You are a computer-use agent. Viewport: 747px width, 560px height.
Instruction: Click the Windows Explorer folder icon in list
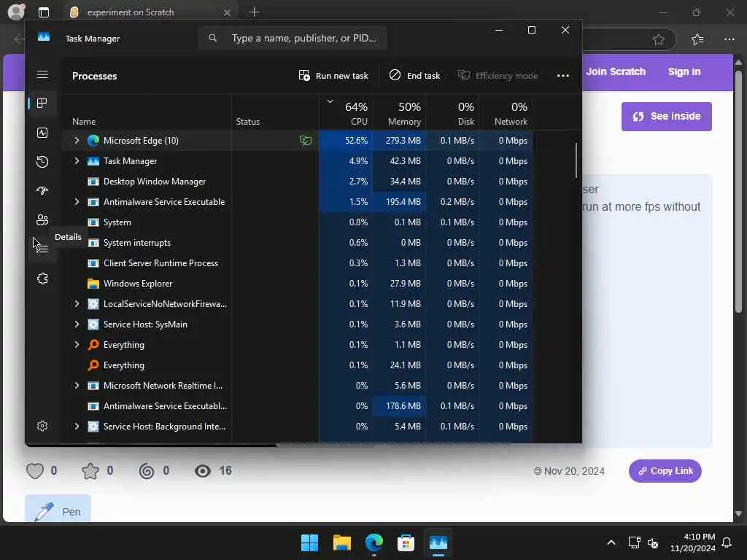coord(93,284)
